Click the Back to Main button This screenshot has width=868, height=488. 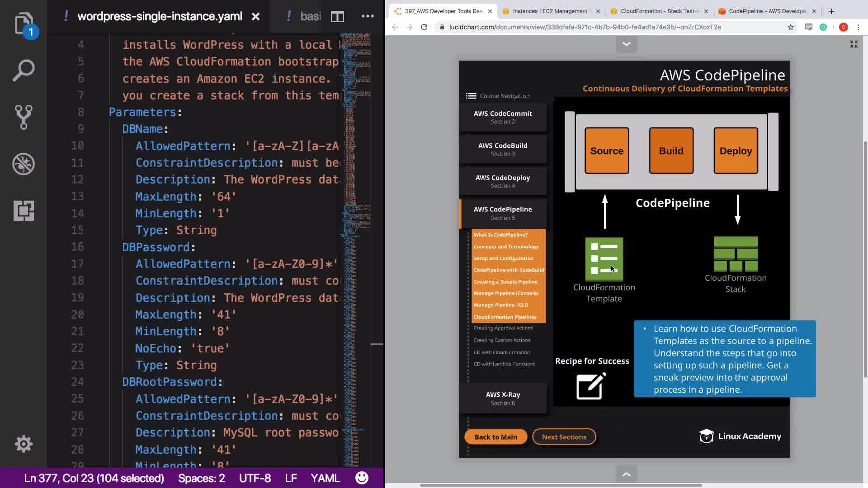pyautogui.click(x=495, y=437)
